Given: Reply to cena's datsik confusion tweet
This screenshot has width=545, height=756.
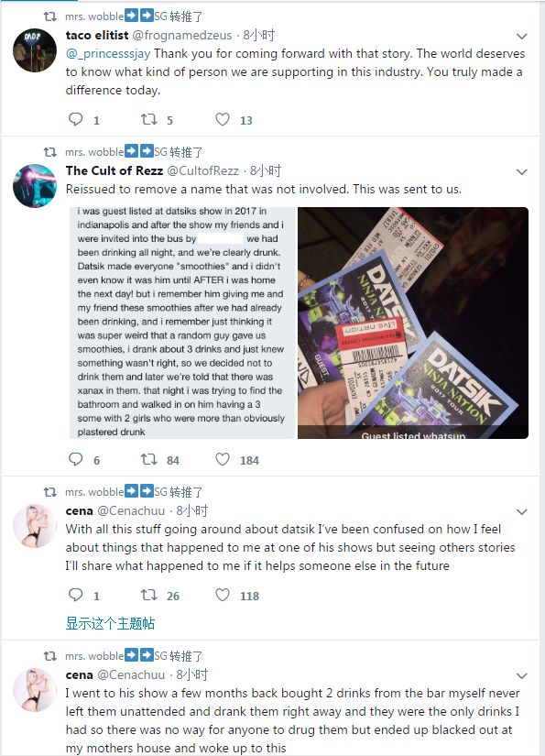Looking at the screenshot, I should tap(76, 595).
